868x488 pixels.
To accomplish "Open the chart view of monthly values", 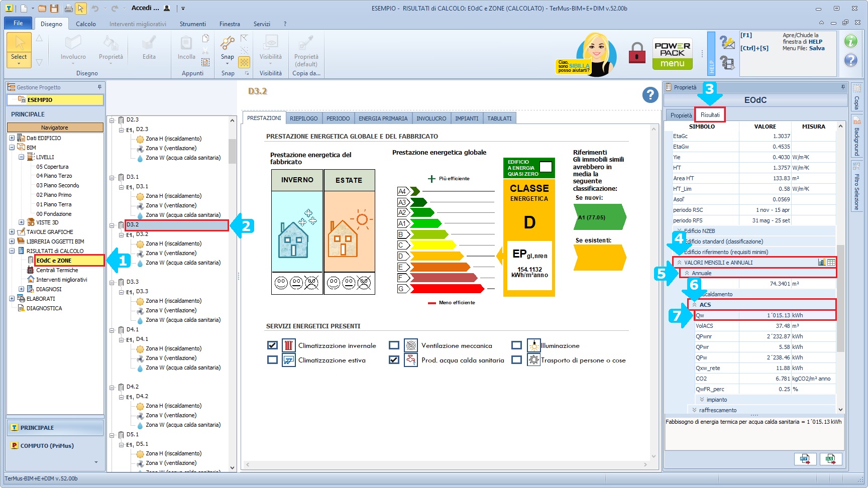I will click(x=822, y=262).
